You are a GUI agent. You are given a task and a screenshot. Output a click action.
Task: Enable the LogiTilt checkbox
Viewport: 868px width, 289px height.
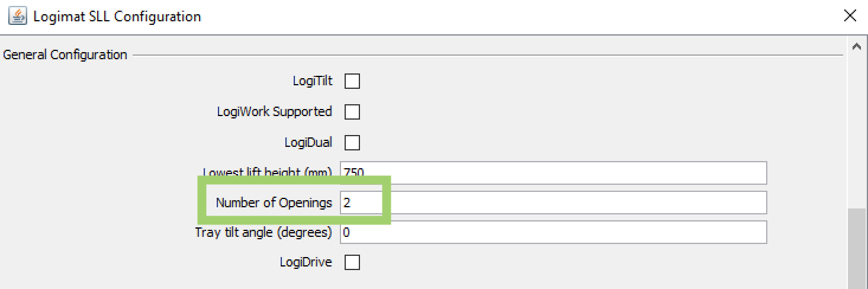pyautogui.click(x=352, y=81)
